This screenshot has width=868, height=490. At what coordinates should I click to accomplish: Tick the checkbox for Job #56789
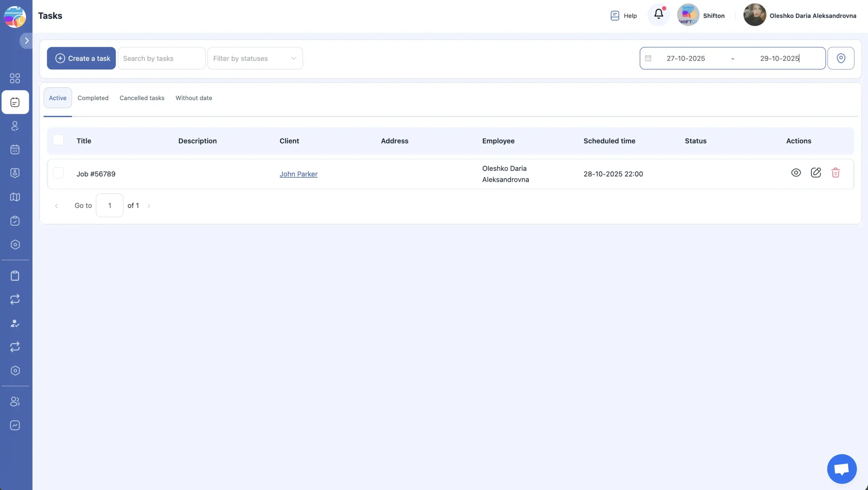click(58, 173)
